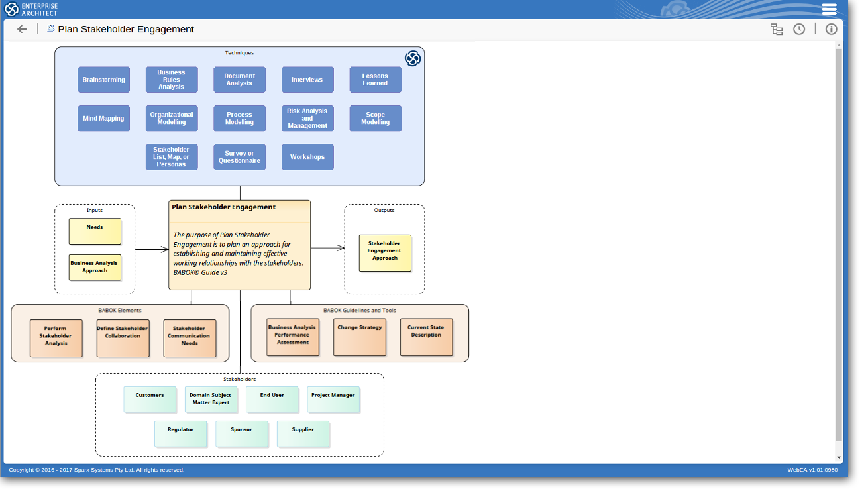
Task: Select the Brainstorming technique element
Action: [103, 80]
